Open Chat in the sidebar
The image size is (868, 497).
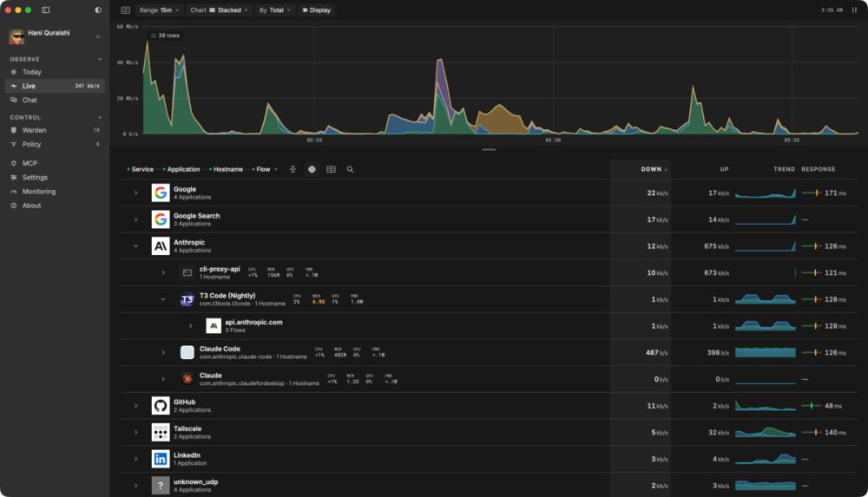55,100
